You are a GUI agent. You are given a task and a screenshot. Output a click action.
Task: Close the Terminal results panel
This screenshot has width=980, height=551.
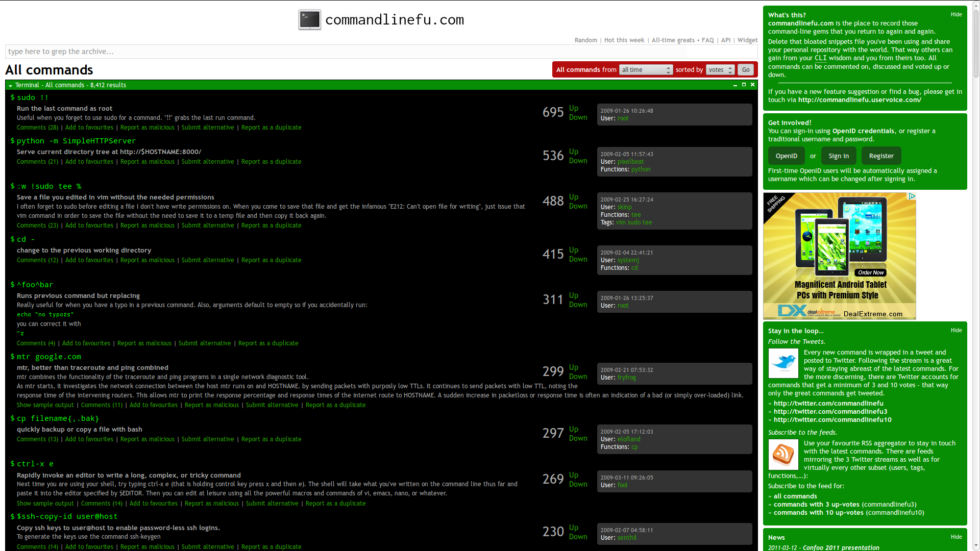point(752,85)
